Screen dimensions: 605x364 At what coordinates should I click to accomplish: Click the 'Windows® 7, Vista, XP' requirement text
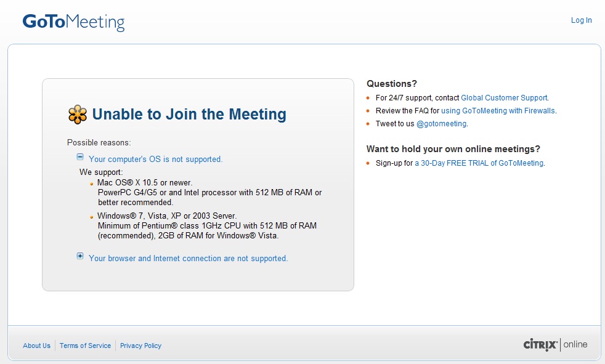(x=167, y=216)
